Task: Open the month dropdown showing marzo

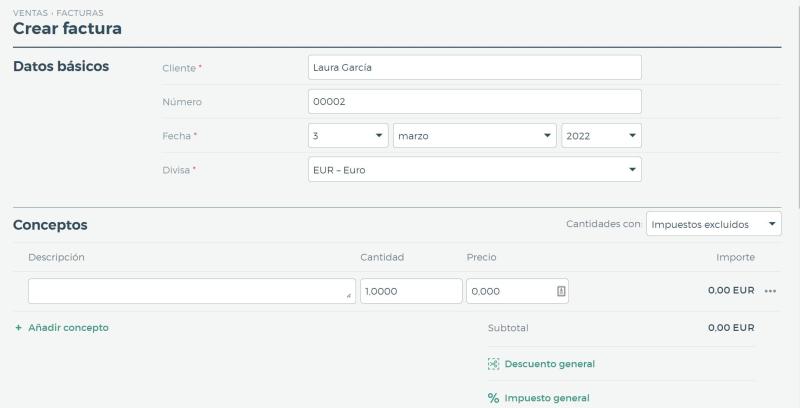Action: [x=474, y=136]
